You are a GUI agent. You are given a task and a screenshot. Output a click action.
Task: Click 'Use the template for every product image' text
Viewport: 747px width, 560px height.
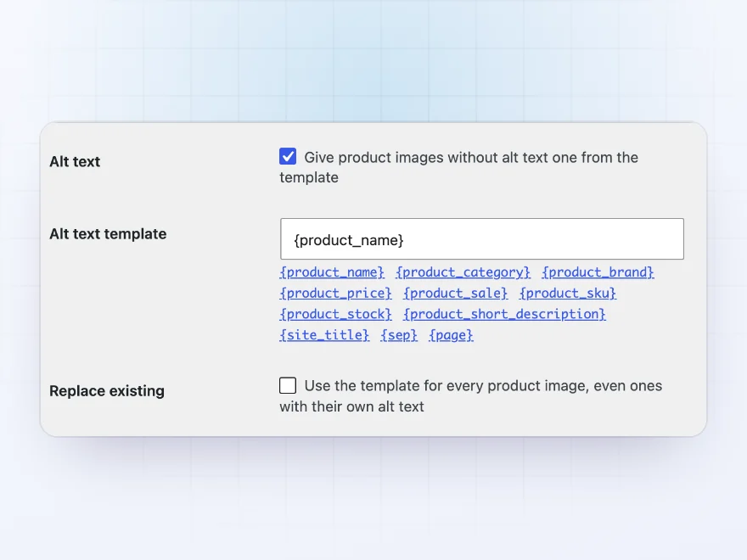pos(470,395)
